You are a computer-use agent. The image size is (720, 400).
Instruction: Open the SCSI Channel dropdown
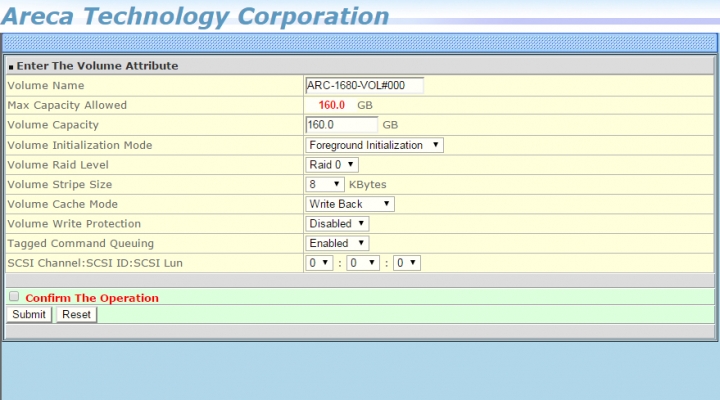(x=319, y=263)
